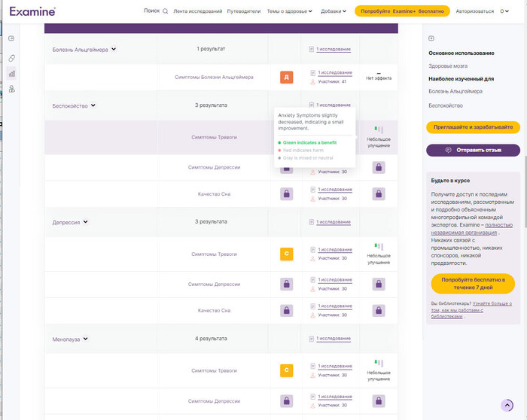Expand the Менопауза section chevron

click(x=86, y=339)
